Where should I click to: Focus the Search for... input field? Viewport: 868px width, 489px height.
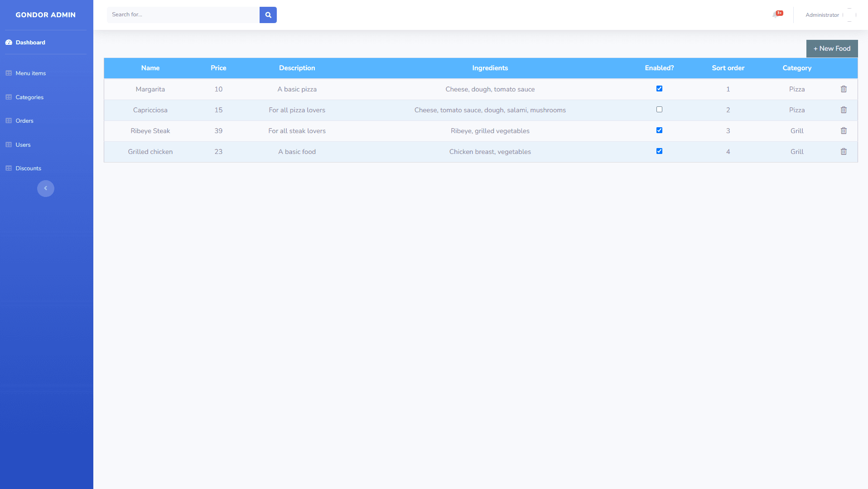(x=183, y=15)
